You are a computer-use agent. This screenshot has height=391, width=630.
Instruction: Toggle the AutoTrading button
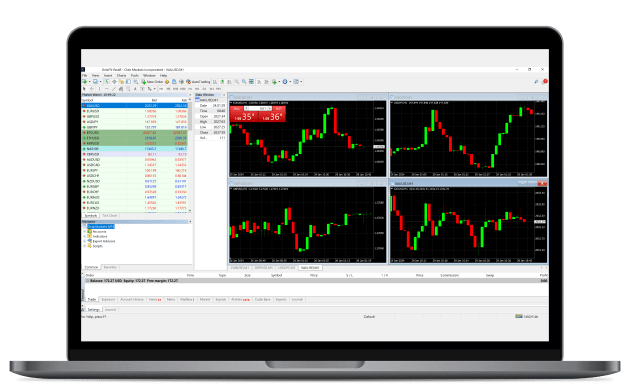coord(198,82)
